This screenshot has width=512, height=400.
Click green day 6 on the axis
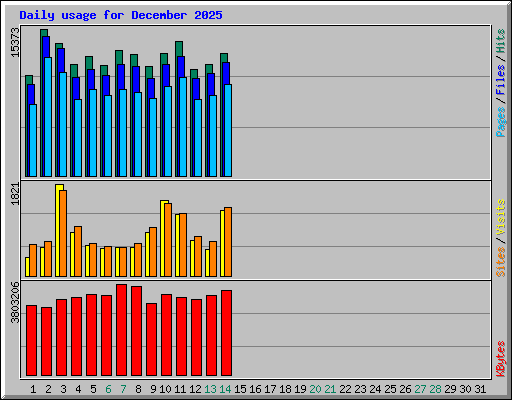pos(108,389)
